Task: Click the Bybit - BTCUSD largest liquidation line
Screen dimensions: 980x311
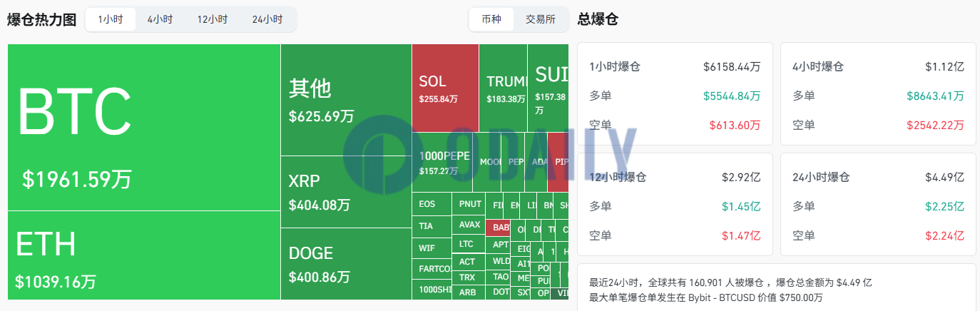Action: click(x=706, y=297)
